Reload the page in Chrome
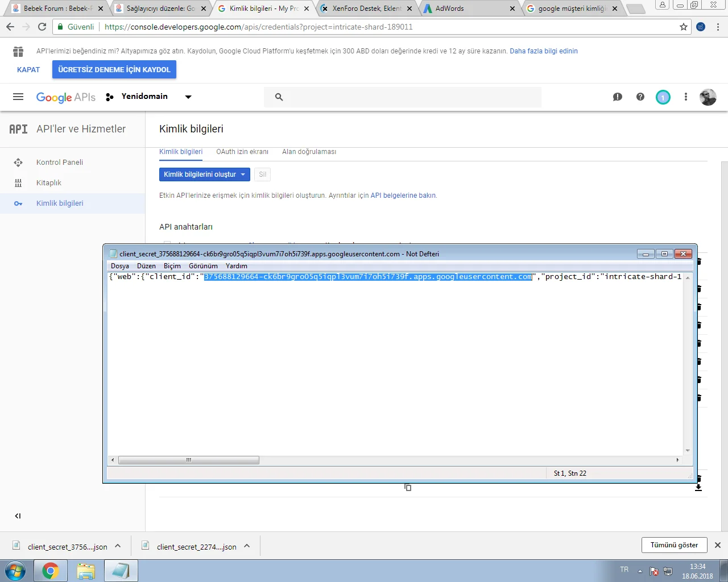This screenshot has height=582, width=728. [x=42, y=27]
